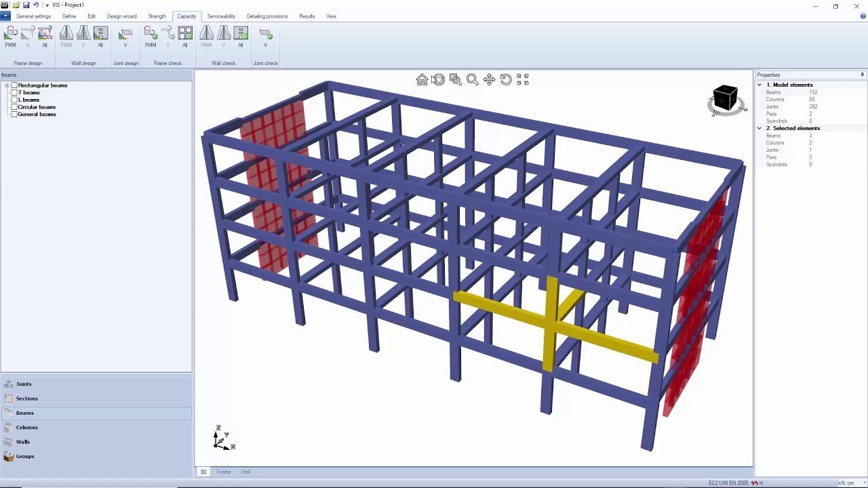Click the 3D view cube

[726, 98]
